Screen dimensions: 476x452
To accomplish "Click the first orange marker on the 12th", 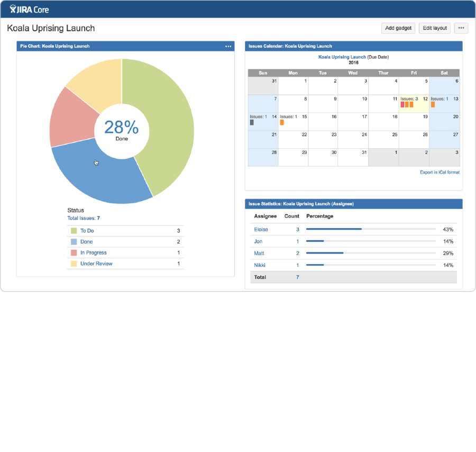I will pyautogui.click(x=407, y=104).
